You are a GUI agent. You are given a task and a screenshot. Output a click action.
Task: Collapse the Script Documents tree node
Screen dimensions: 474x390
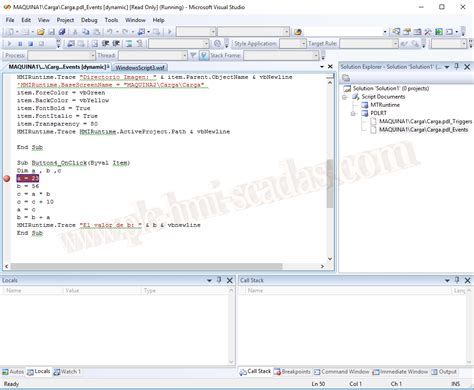click(345, 97)
